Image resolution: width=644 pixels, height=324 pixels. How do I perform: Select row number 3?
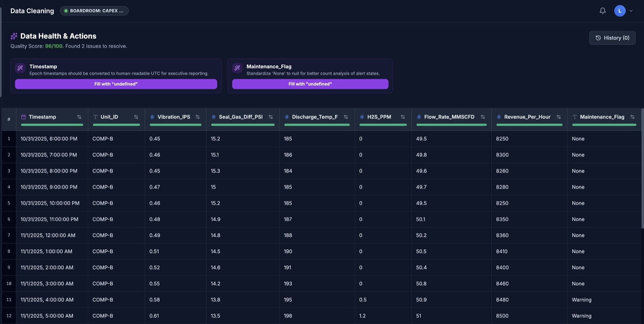tap(9, 171)
